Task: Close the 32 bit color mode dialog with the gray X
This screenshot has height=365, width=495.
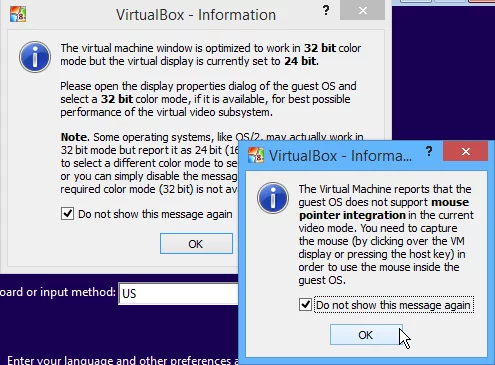Action: 363,10
